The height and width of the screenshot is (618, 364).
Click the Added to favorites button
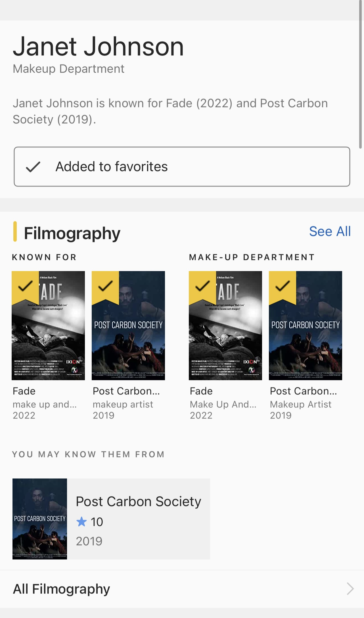[182, 167]
